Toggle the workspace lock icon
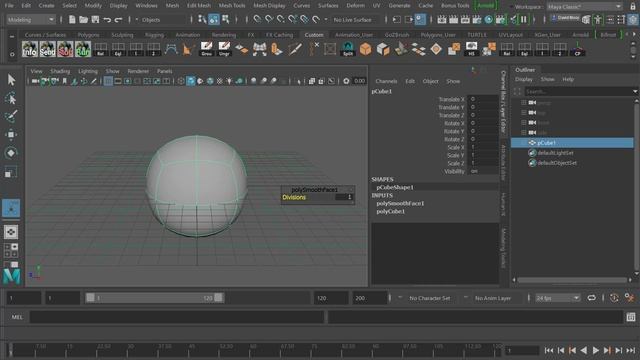 pos(633,7)
